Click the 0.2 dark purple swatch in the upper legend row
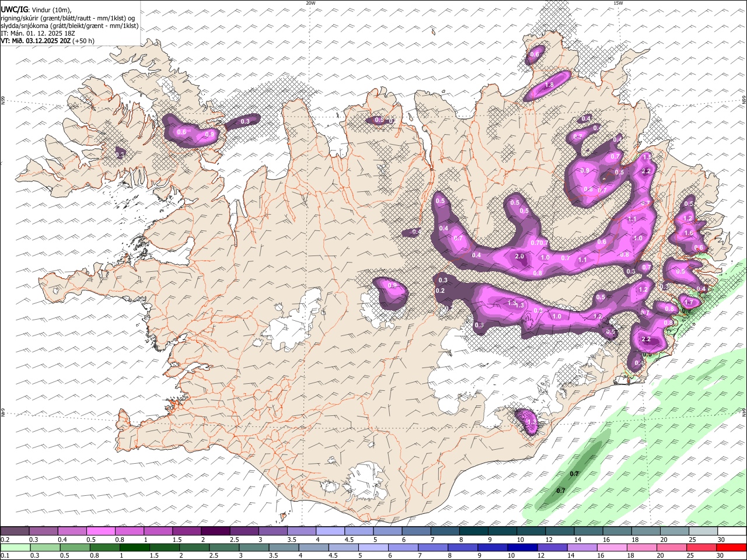 (x=15, y=531)
